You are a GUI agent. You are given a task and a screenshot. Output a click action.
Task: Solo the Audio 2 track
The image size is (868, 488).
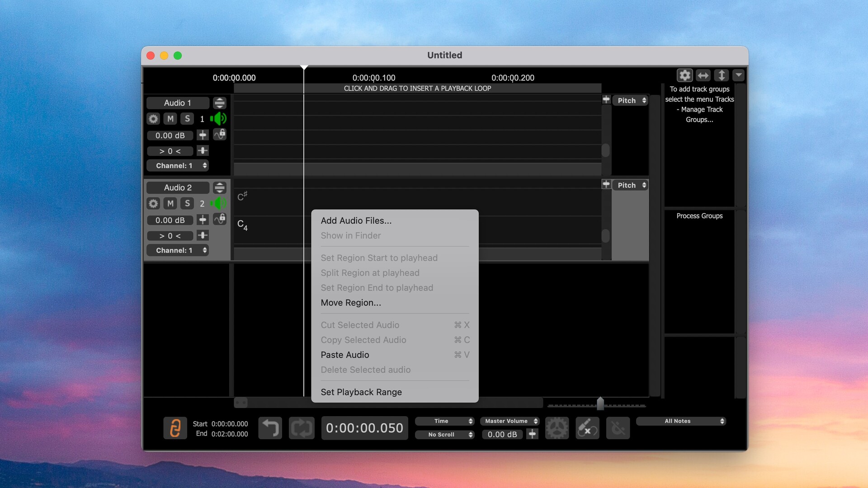(187, 203)
